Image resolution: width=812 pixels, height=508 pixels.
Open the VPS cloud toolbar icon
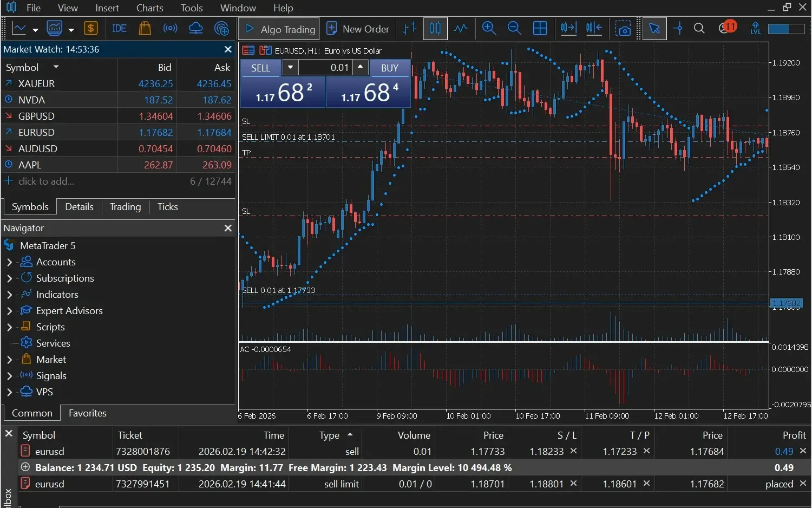pyautogui.click(x=195, y=29)
